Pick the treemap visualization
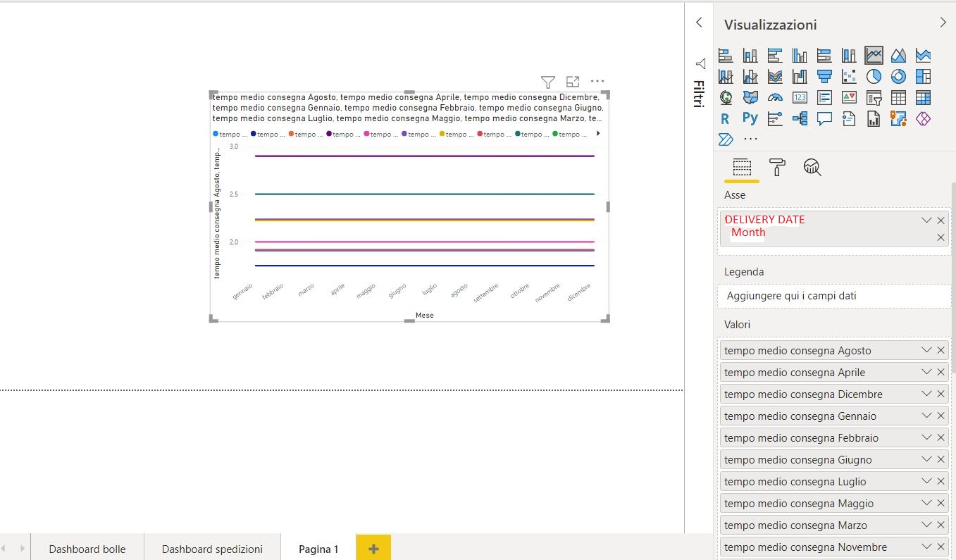The image size is (956, 560). [x=923, y=76]
